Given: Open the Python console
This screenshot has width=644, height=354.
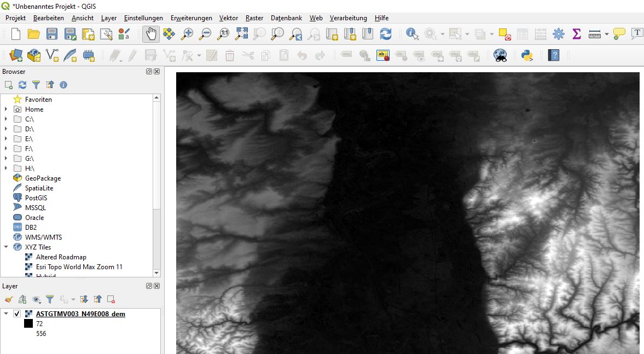Looking at the screenshot, I should (527, 55).
